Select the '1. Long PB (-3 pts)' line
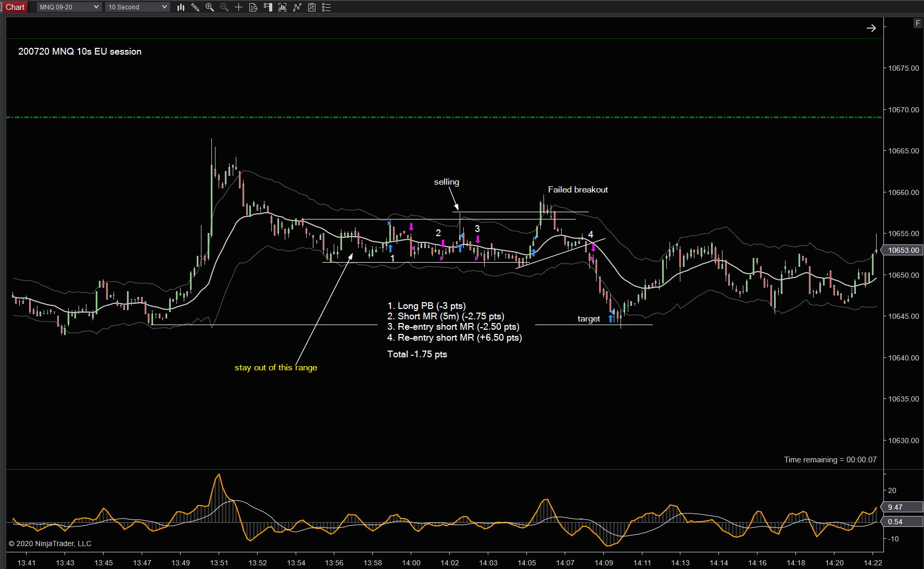This screenshot has height=569, width=924. (426, 306)
